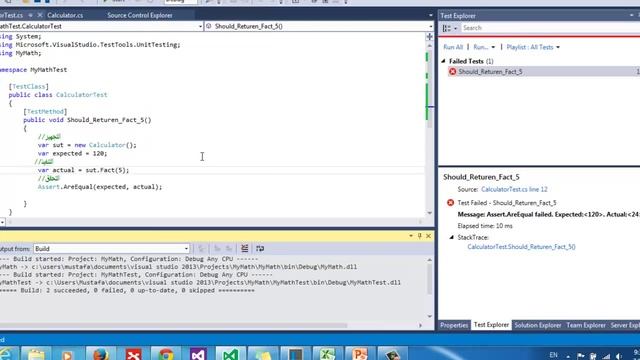Open the green Visual Studio taskbar icon

pos(231,354)
